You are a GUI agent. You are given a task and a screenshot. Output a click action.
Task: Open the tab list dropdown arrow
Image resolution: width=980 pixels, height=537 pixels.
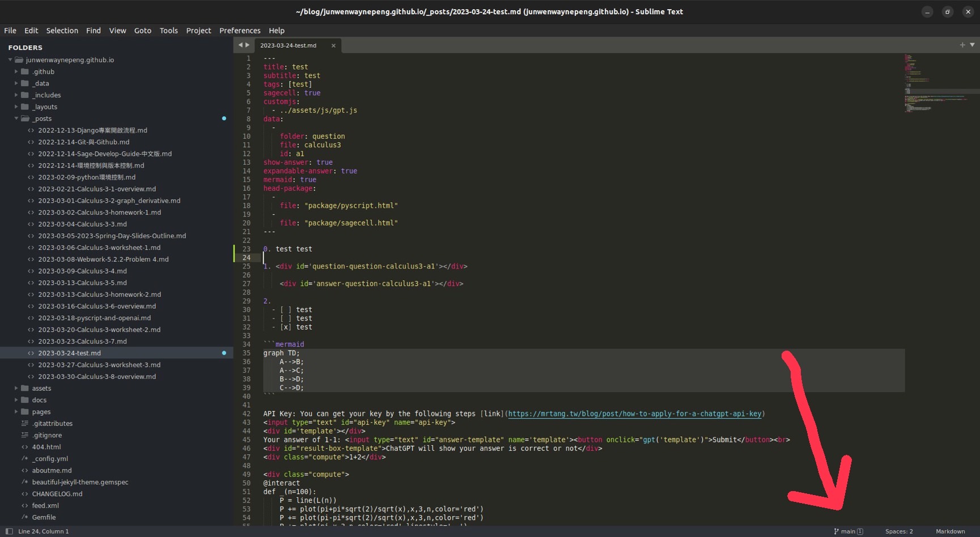click(x=972, y=45)
